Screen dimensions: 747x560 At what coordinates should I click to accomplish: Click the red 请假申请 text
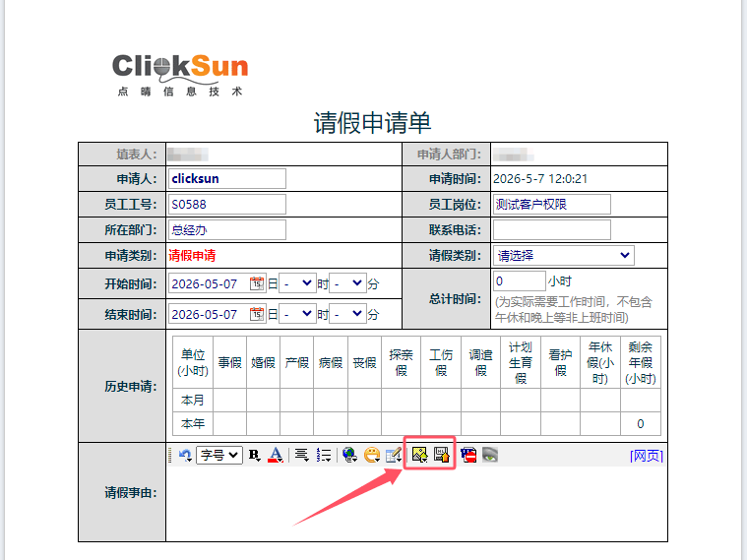coord(192,256)
